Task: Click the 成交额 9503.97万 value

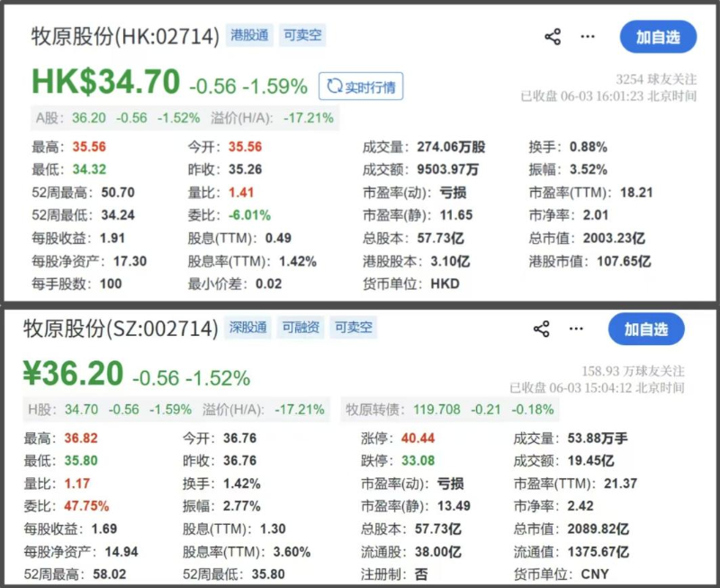Action: (447, 169)
